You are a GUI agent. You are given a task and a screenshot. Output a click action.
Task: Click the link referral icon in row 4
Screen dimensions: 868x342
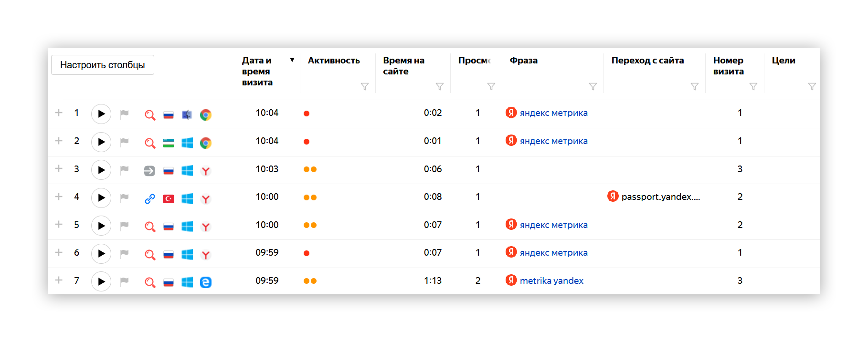tap(150, 199)
